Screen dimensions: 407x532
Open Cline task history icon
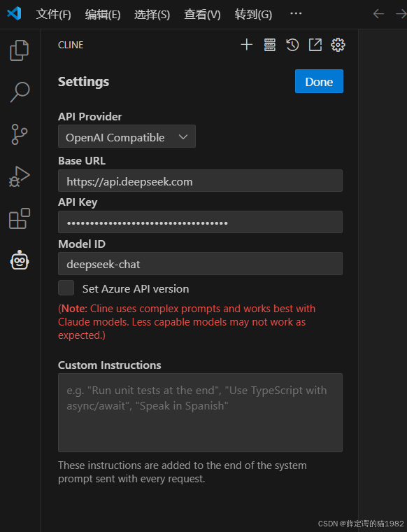click(x=292, y=45)
